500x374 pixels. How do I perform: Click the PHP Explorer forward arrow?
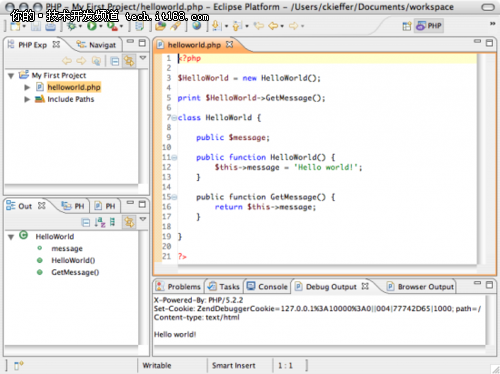[x=81, y=61]
